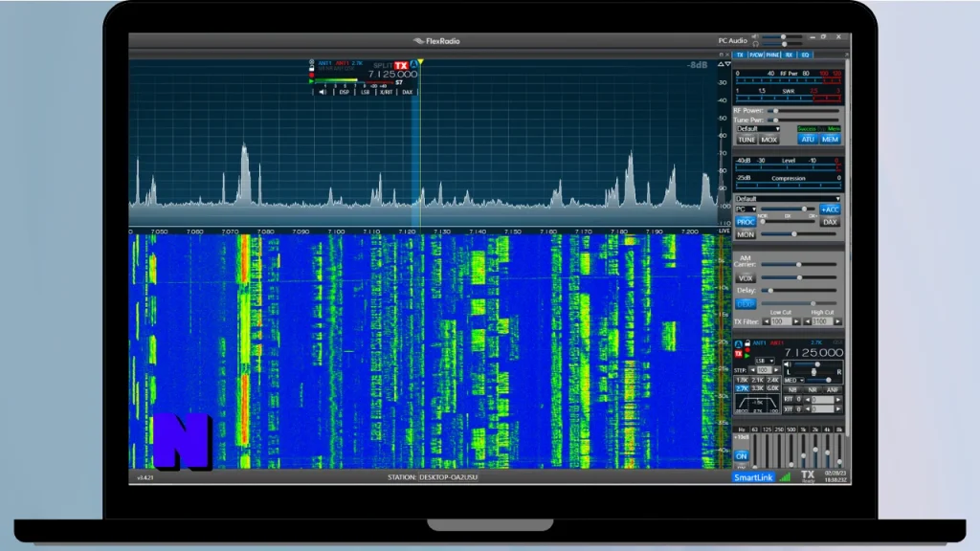Click the SmartLink status button
This screenshot has height=551, width=980.
click(753, 477)
